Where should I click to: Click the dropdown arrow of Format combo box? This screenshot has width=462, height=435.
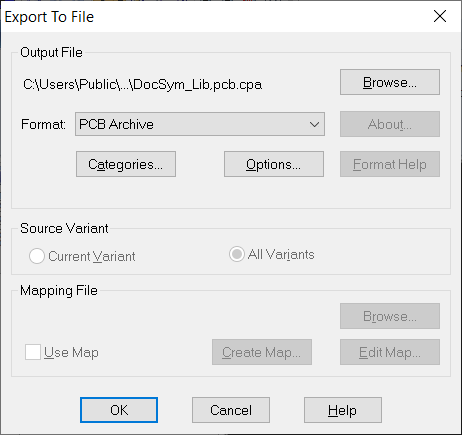pyautogui.click(x=314, y=124)
